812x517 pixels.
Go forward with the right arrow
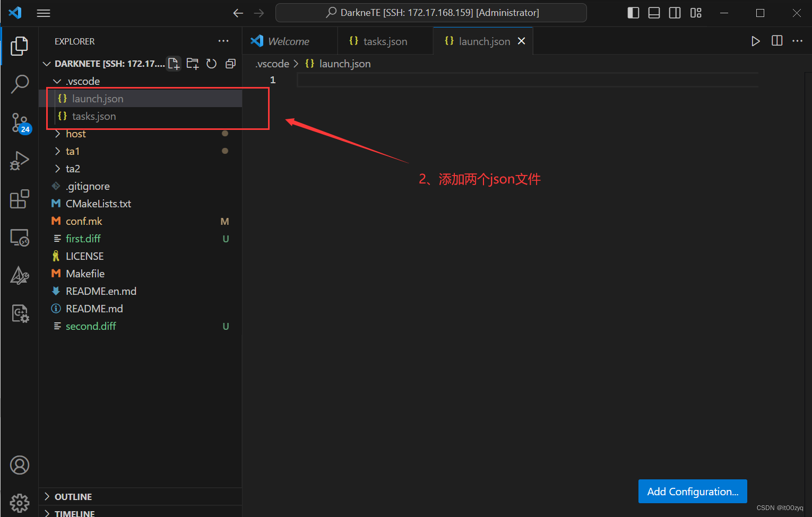(259, 13)
